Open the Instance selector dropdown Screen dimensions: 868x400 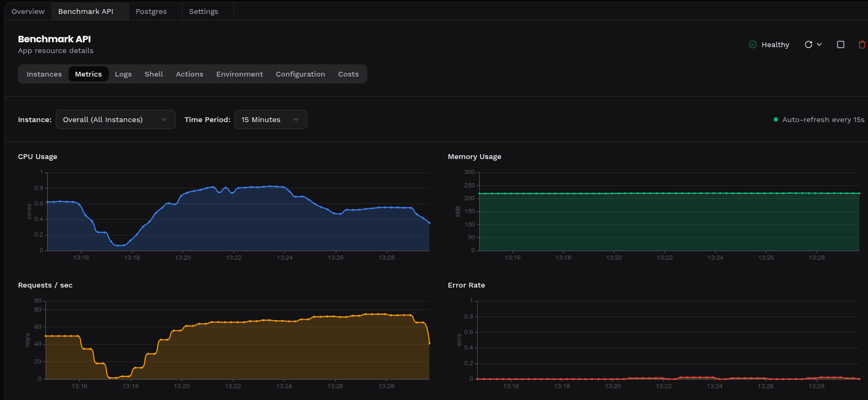(x=116, y=119)
